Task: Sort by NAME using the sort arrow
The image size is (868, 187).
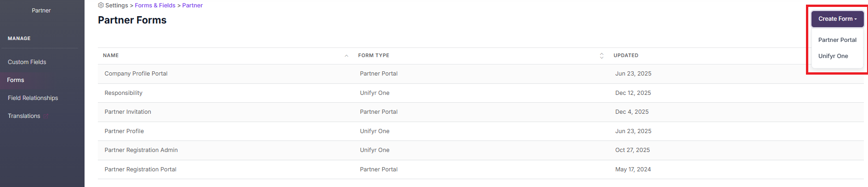Action: click(346, 56)
